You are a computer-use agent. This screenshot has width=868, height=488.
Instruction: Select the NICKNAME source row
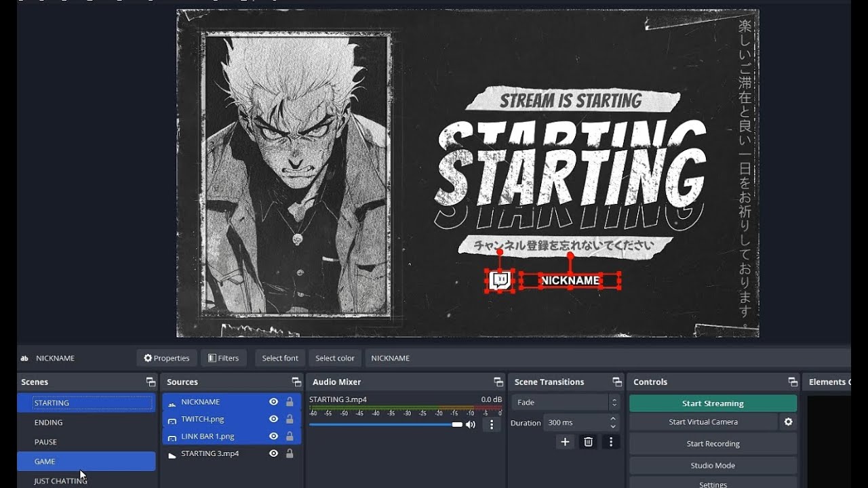coord(232,402)
